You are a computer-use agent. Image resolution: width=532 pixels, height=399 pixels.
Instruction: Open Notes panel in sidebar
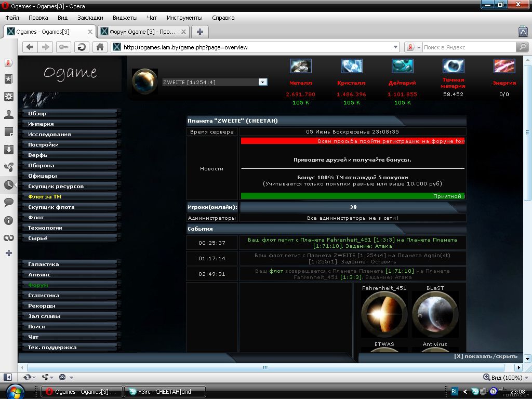(x=8, y=132)
